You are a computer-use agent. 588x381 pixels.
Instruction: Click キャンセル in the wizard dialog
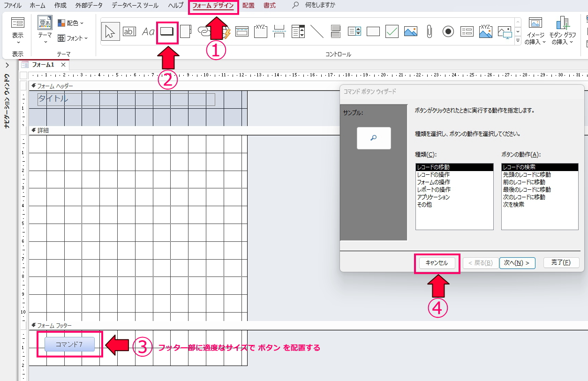coord(437,263)
